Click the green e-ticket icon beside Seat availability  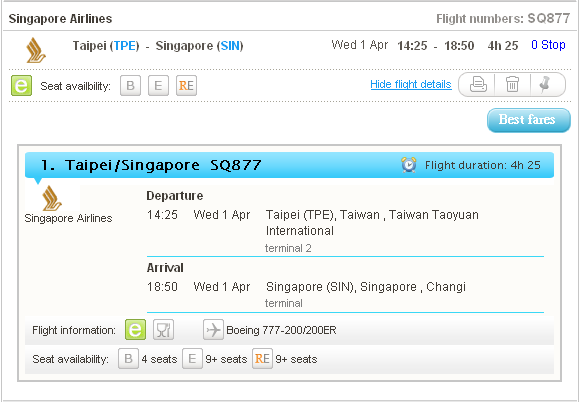point(21,85)
